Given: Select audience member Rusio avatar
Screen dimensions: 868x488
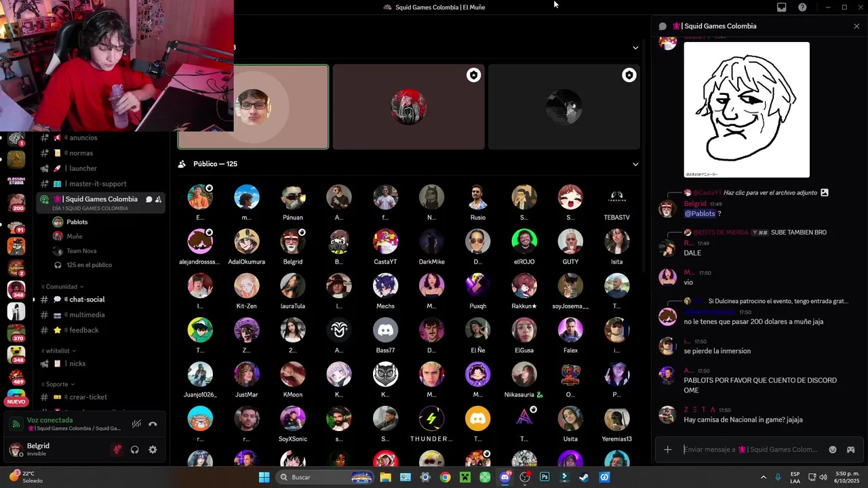Looking at the screenshot, I should 478,197.
